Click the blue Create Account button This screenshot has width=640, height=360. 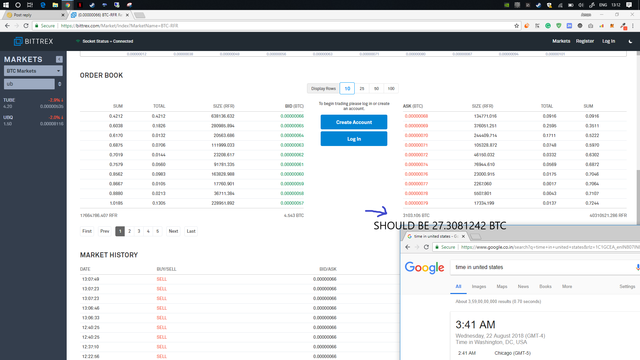[x=354, y=122]
